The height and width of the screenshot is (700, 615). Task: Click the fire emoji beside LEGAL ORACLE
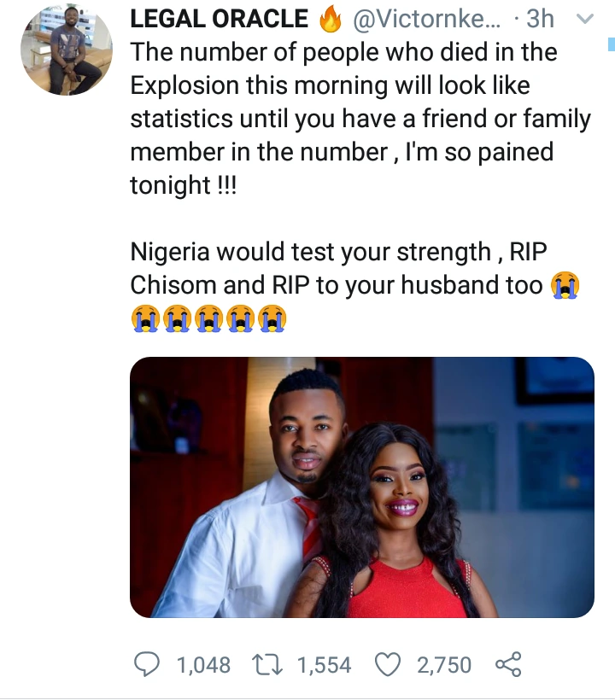[331, 20]
